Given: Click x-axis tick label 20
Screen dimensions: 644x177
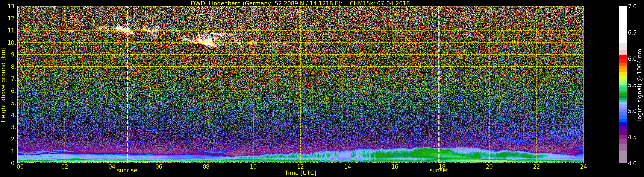Looking at the screenshot, I should 489,167.
